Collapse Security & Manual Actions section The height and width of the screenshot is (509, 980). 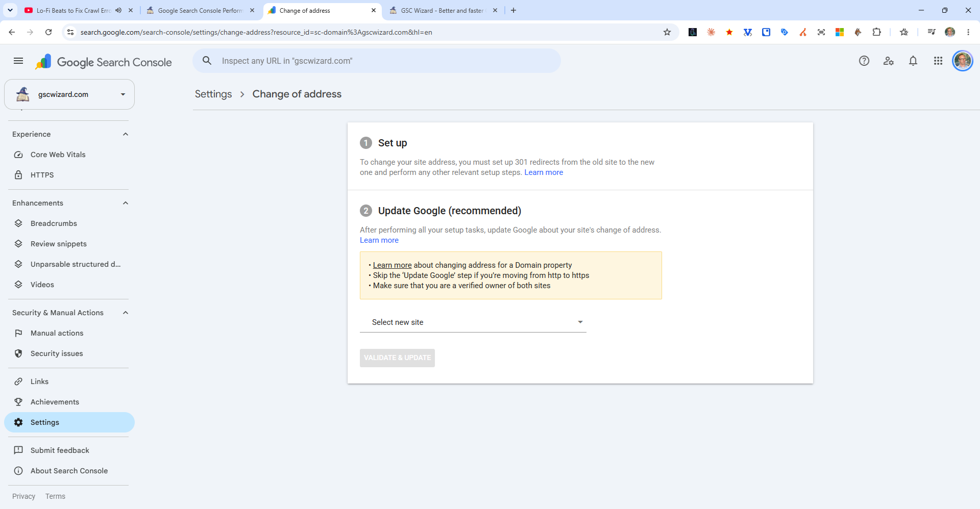(x=126, y=313)
